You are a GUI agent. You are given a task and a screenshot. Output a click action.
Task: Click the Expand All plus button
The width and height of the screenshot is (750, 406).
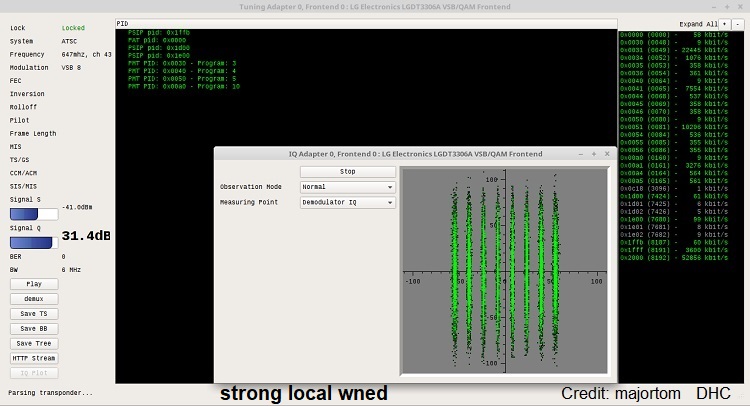[725, 22]
